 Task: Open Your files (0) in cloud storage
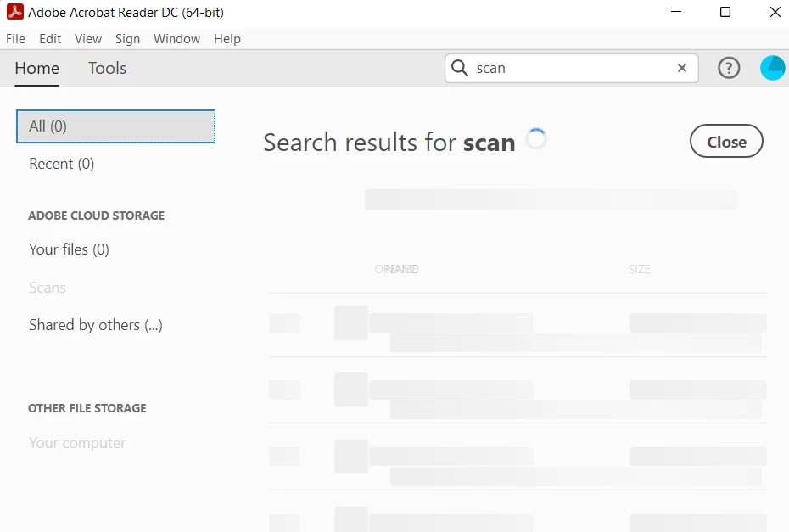pos(69,249)
